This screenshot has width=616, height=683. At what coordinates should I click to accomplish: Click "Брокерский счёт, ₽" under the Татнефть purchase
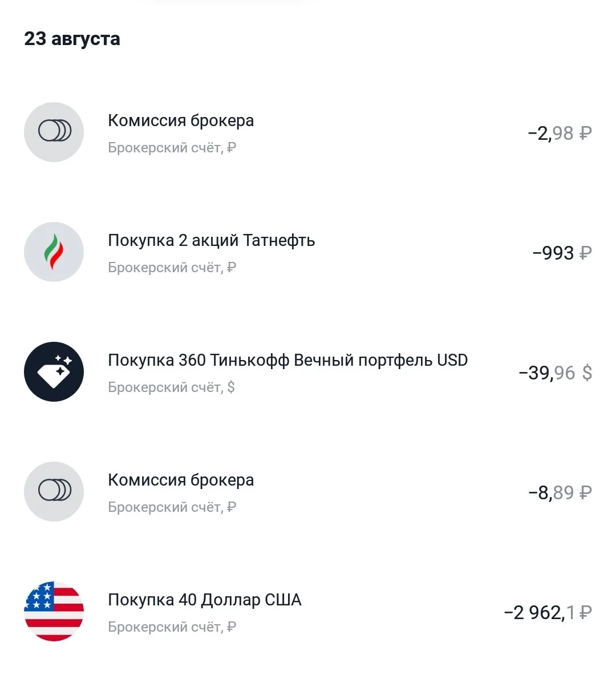pos(172,267)
